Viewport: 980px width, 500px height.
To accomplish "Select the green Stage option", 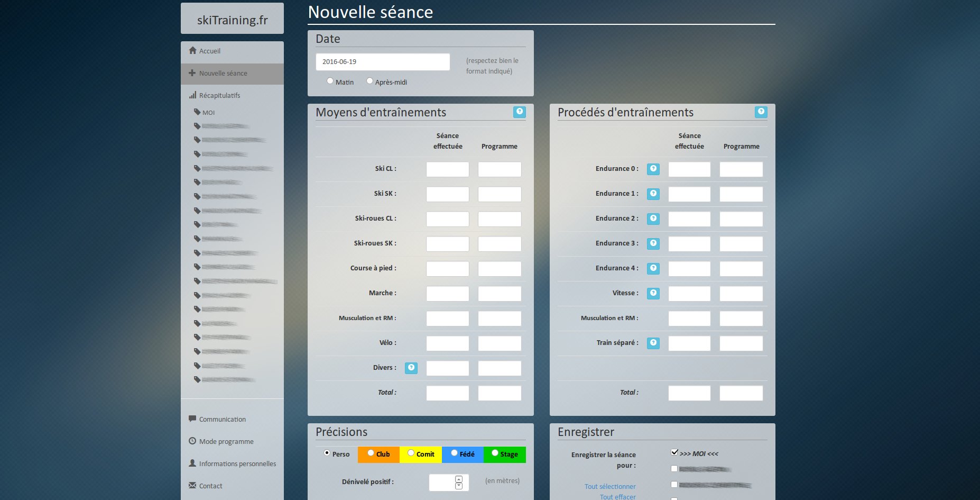I will point(495,453).
